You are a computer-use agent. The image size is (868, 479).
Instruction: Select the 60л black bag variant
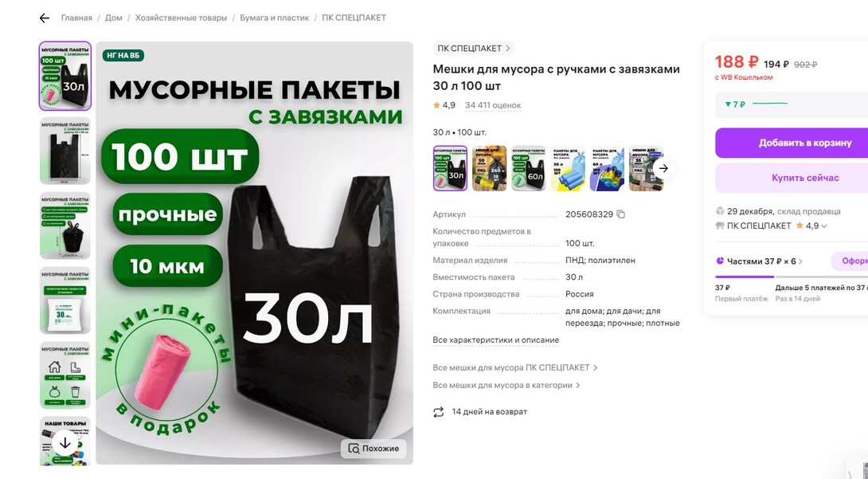click(x=529, y=168)
